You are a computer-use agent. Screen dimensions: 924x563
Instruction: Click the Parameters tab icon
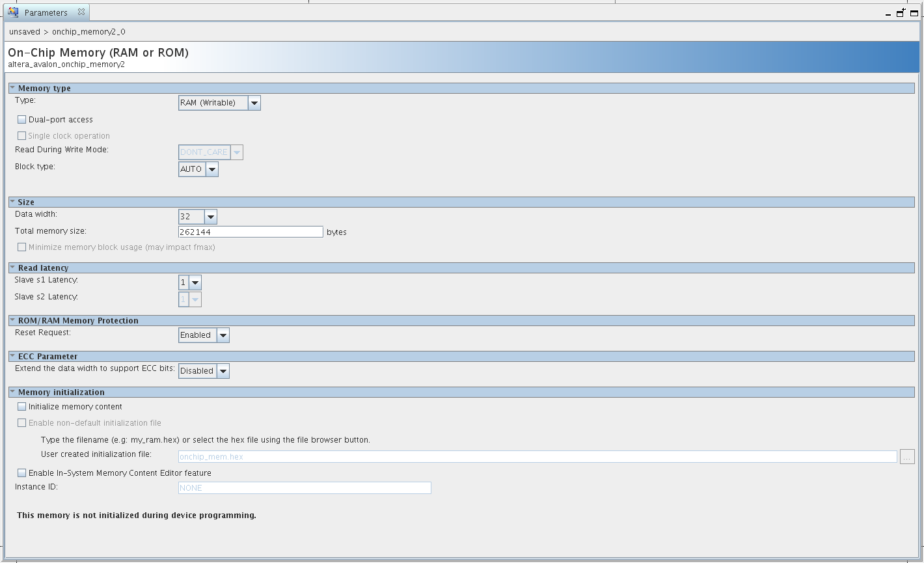13,12
